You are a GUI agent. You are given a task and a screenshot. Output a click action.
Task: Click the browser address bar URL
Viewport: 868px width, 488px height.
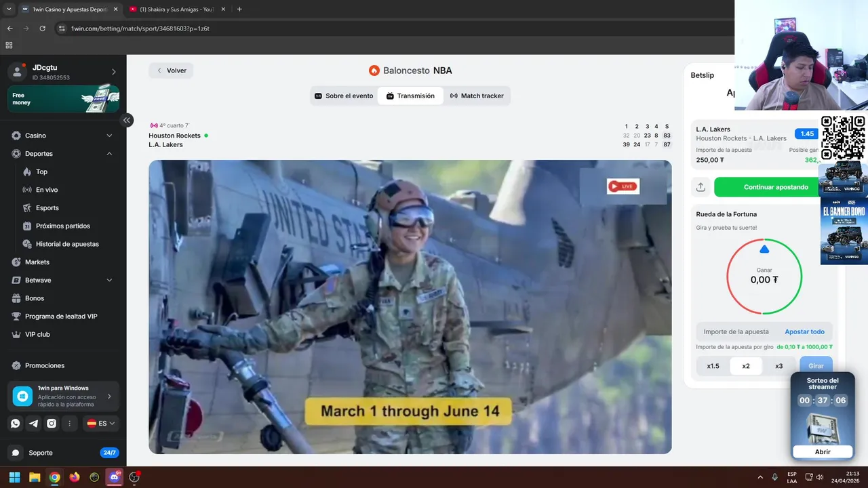tap(140, 28)
